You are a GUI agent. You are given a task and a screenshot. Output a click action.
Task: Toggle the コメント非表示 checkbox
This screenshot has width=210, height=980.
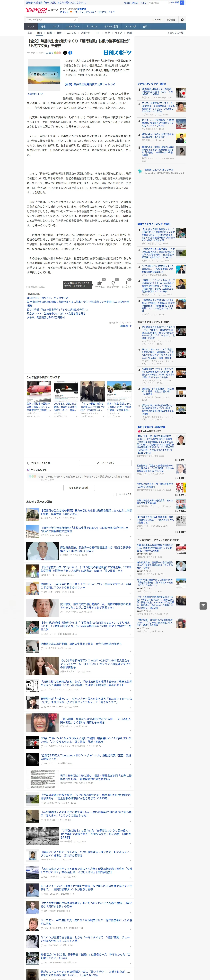pos(115,494)
